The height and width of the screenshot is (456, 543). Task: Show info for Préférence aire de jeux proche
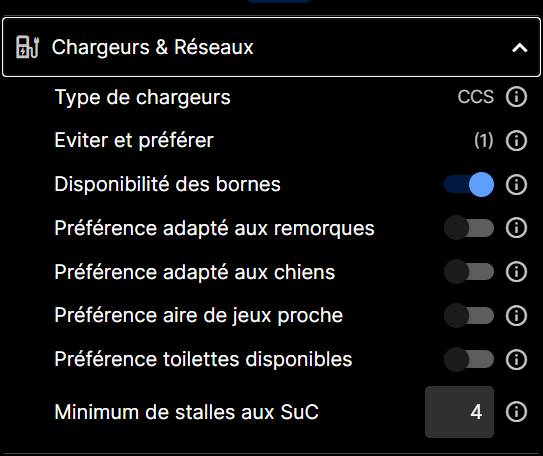pyautogui.click(x=516, y=315)
